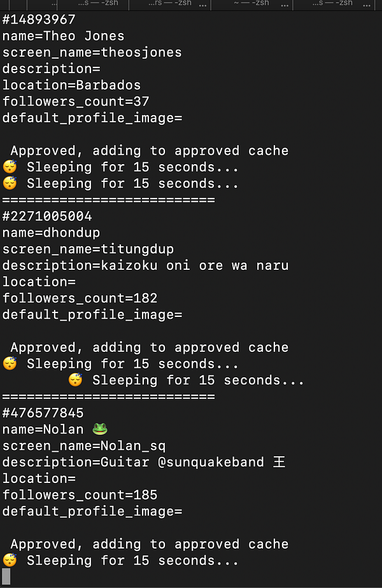Click the followers_count=182 line
Viewport: 382px width, 588px height.
point(80,298)
